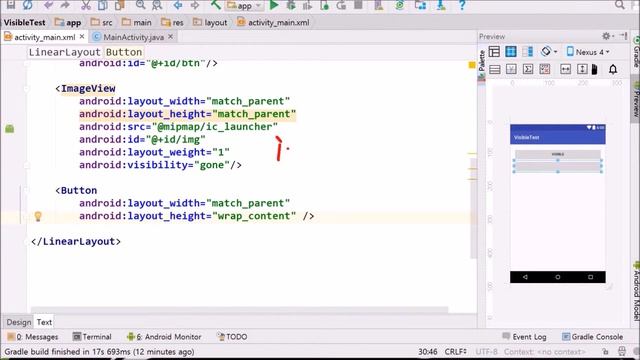Screen dimensions: 640x360
Task: Click Button in XML breadcrumb
Action: [x=124, y=52]
